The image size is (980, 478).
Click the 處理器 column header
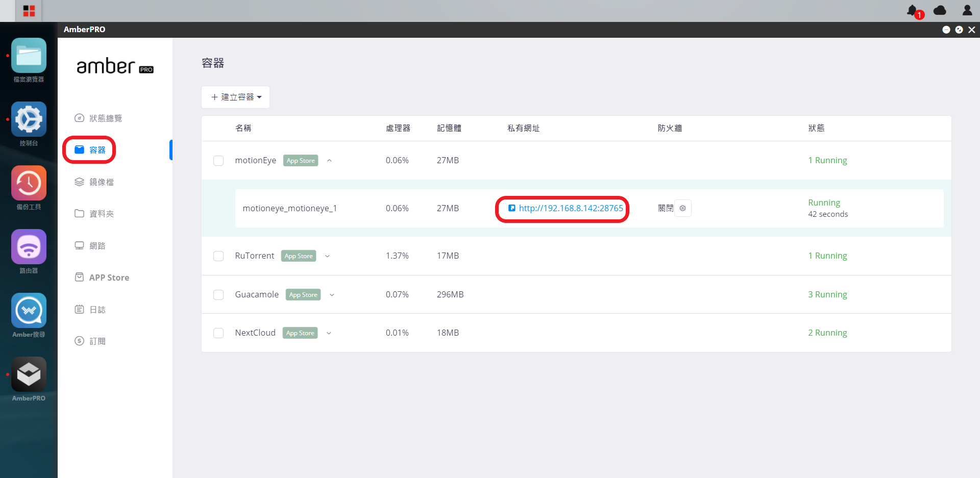tap(398, 128)
